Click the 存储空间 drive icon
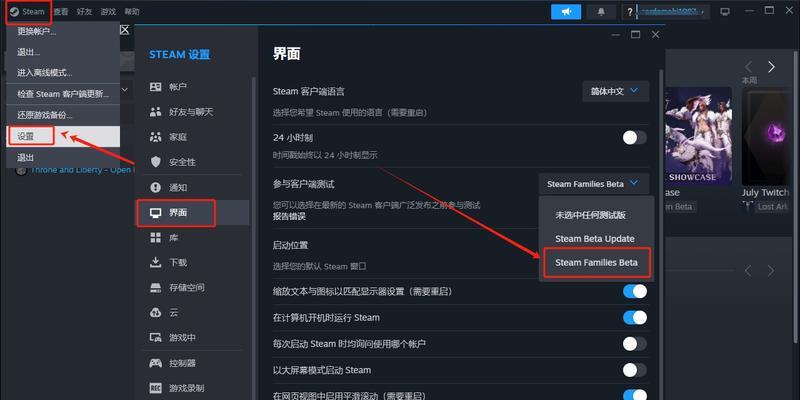 point(155,288)
